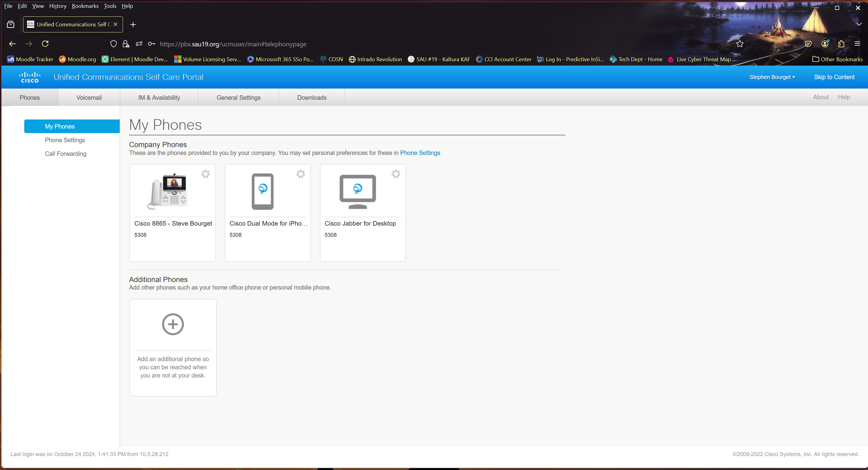Open Moodle Tracker bookmark
The width and height of the screenshot is (868, 470).
coord(30,59)
